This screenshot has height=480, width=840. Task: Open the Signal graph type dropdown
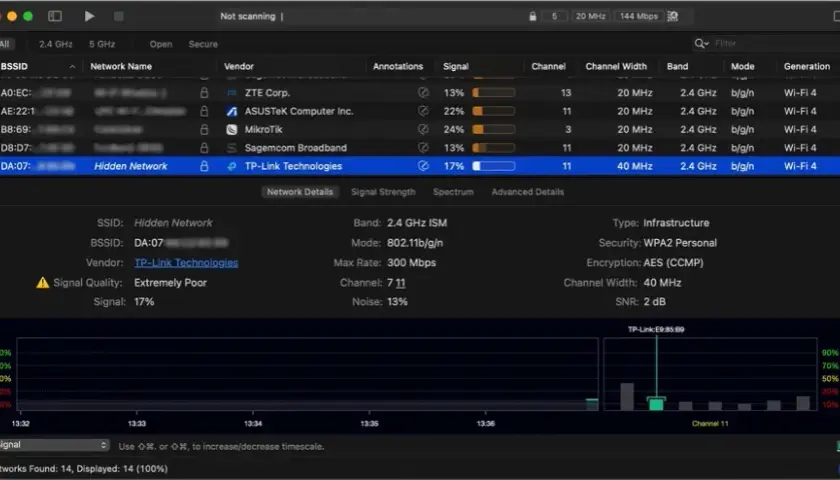pos(54,445)
